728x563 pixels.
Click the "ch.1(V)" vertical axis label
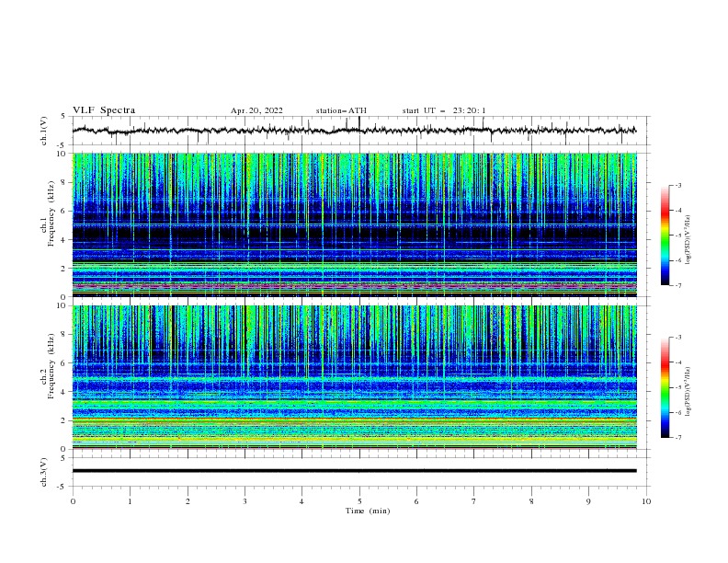point(44,131)
